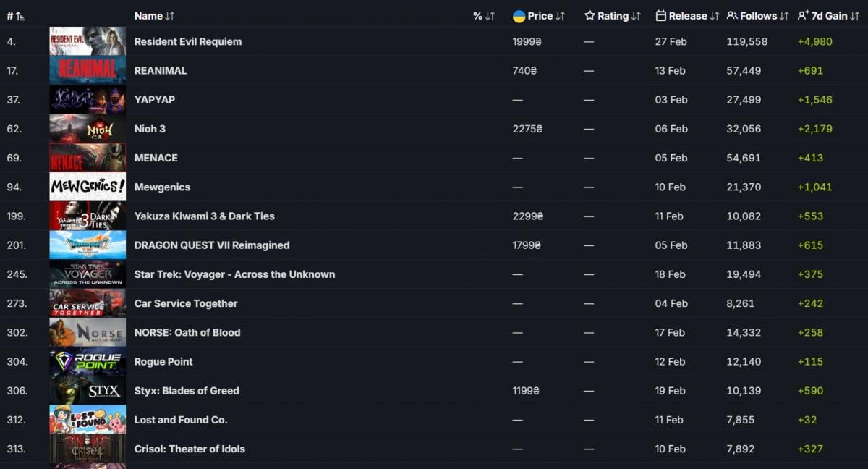Screen dimensions: 868x469
Task: Toggle the Price sort order arrows
Action: coord(558,15)
